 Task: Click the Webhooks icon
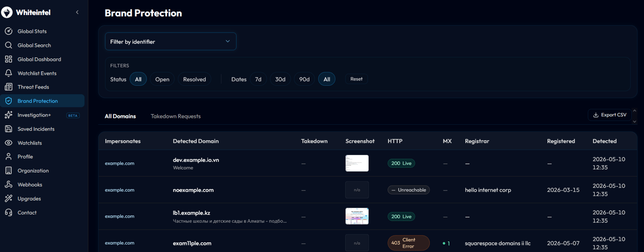(8, 184)
